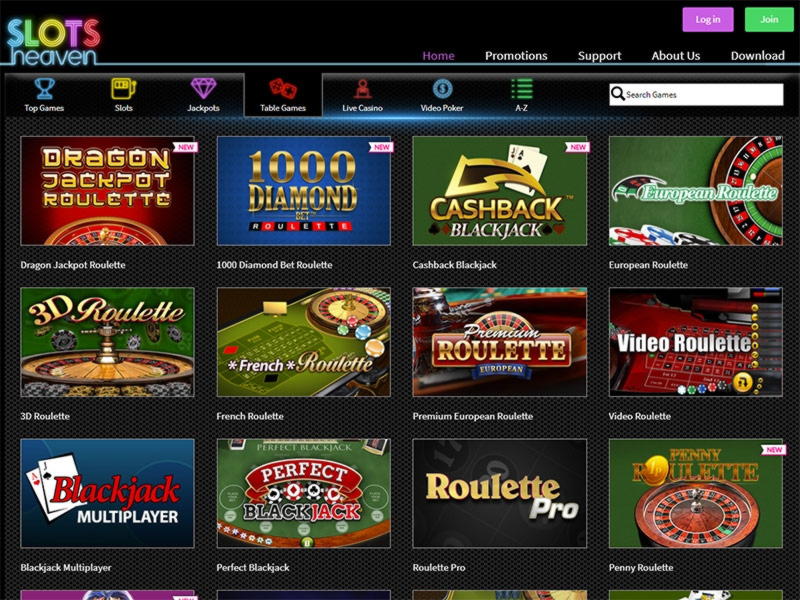The image size is (800, 600).
Task: Select the Jackpots diamond icon
Action: coord(203,89)
